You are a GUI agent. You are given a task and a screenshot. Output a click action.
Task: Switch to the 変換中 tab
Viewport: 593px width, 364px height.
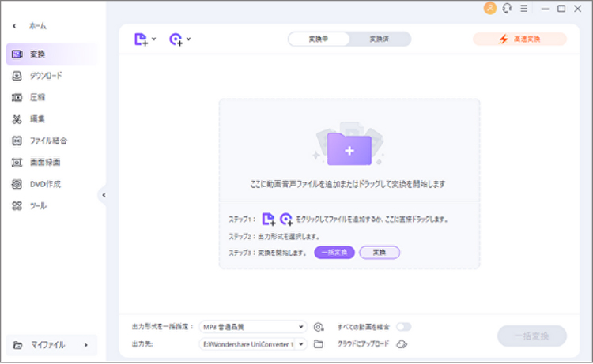319,39
